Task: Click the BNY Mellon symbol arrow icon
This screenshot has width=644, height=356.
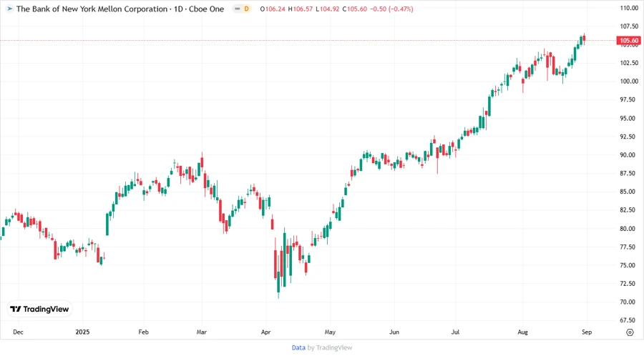Action: [x=9, y=9]
